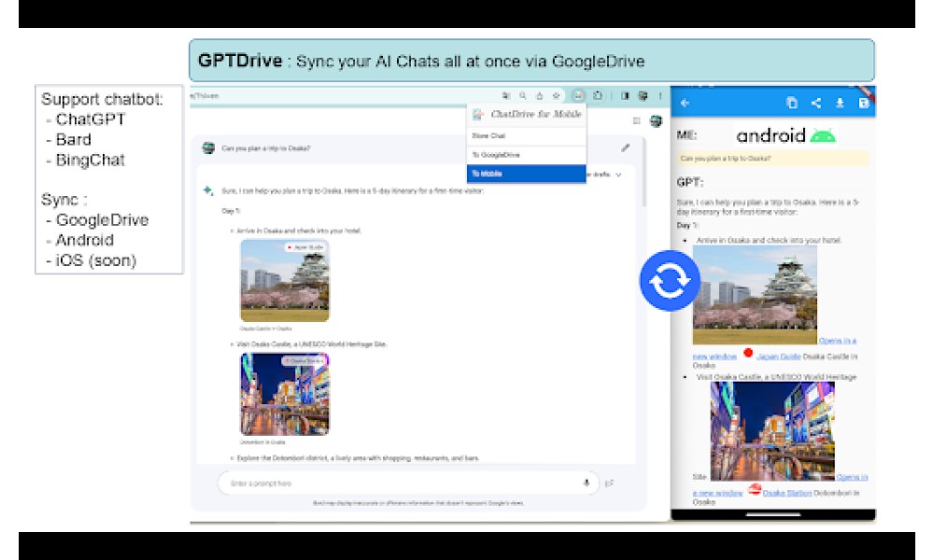
Task: Go back with the Android app arrow
Action: 685,103
